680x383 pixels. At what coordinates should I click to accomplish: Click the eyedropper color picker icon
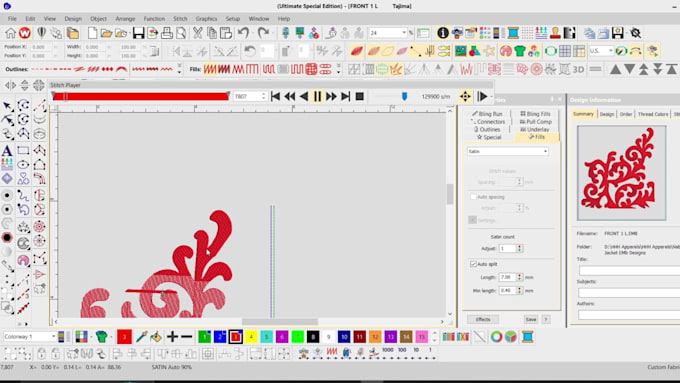(x=141, y=337)
